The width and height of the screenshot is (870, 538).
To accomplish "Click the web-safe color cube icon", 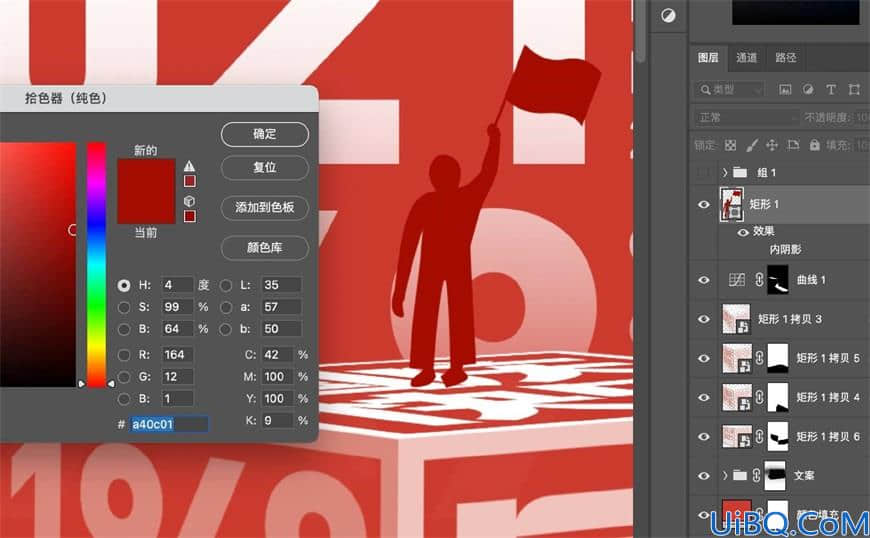I will point(189,201).
